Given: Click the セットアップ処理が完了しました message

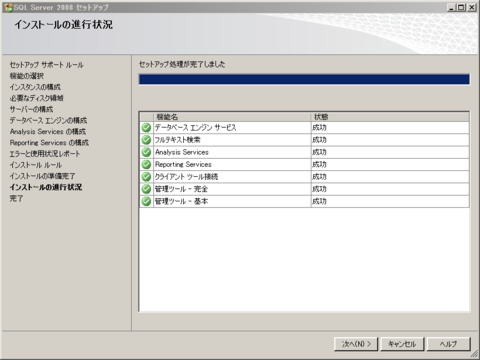Looking at the screenshot, I should tap(182, 64).
